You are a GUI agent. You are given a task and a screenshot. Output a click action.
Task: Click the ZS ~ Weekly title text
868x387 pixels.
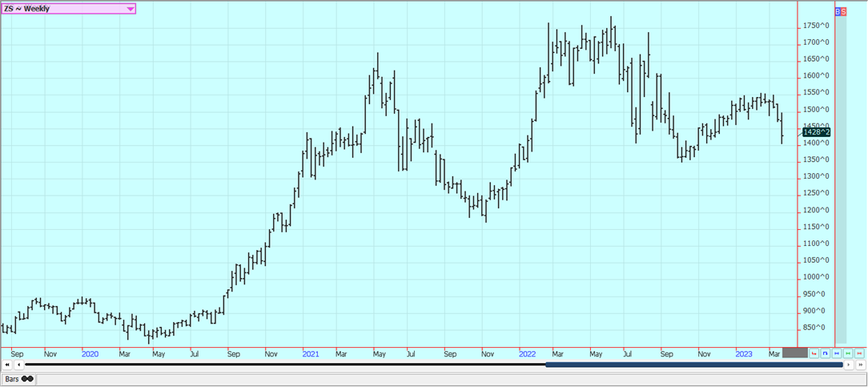pos(28,9)
